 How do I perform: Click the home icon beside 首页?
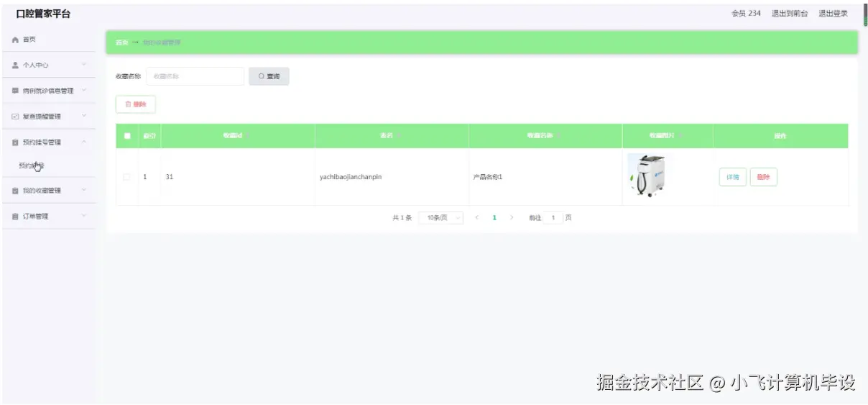[x=15, y=40]
